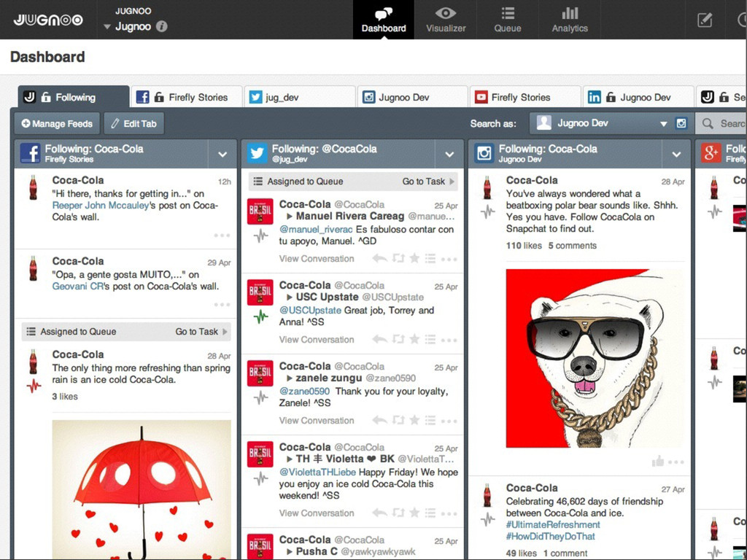Open more options on 'Opa, a gente' post
747x560 pixels.
point(222,305)
